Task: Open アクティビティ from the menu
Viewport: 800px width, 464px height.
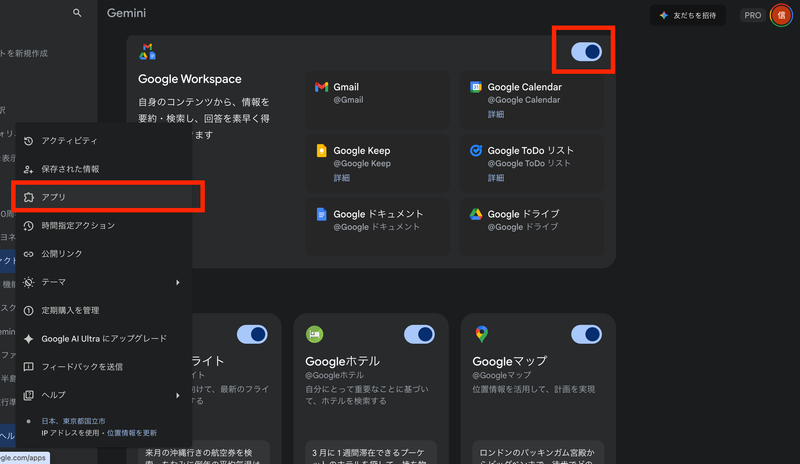Action: tap(70, 141)
